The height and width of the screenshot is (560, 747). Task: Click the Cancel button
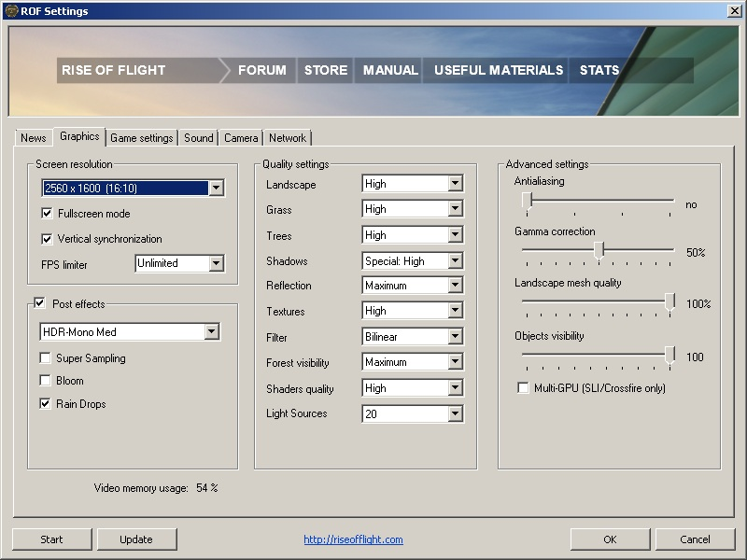(x=695, y=539)
